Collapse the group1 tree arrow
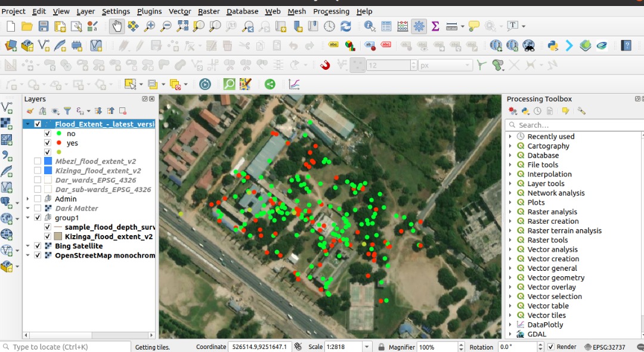Screen dimensions: 644x352 coord(27,218)
